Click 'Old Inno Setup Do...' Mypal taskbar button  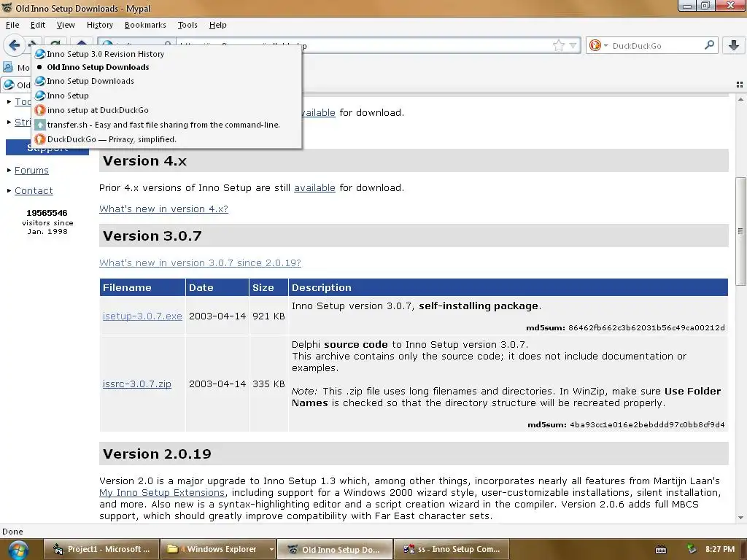pos(335,549)
